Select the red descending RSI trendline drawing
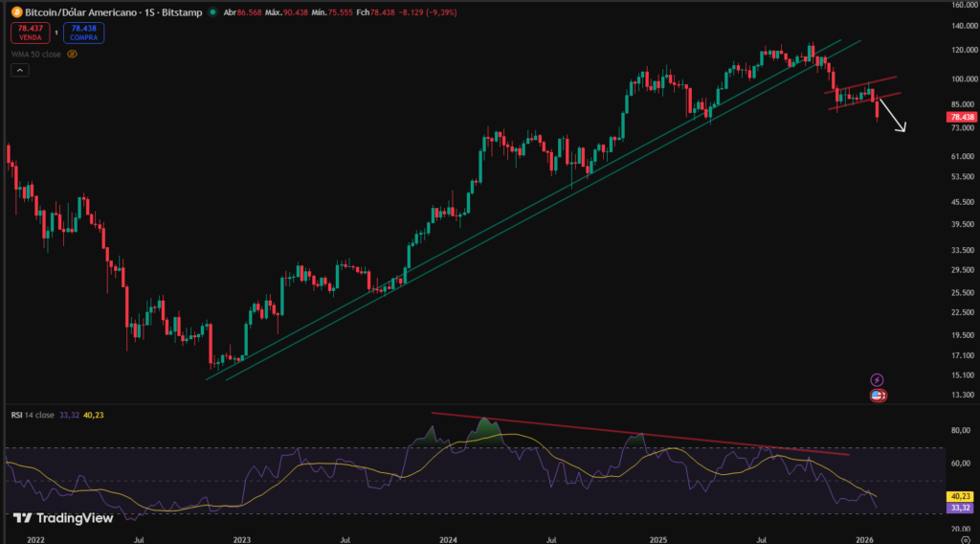Screen dimensions: 980x544 640,433
